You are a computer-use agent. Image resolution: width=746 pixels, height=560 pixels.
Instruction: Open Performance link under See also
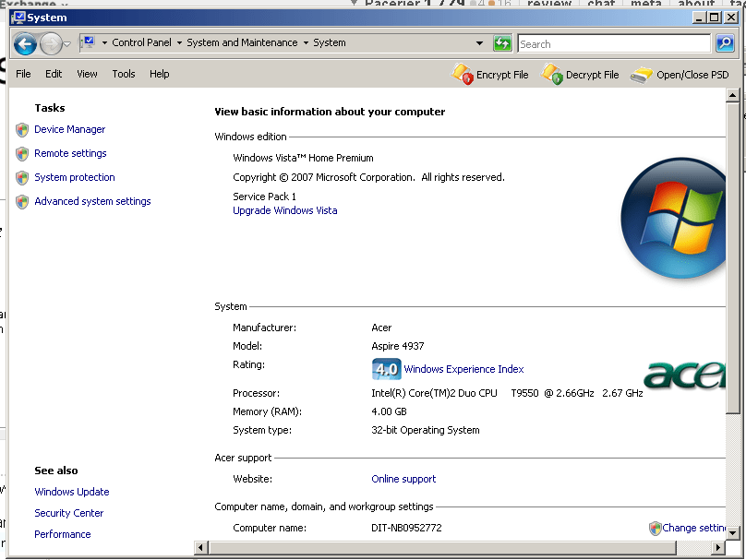(x=63, y=534)
